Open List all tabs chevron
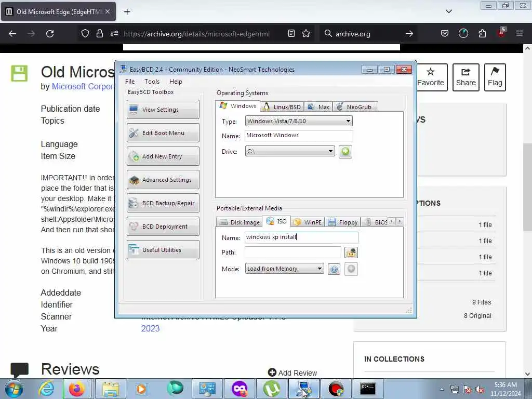 [449, 11]
